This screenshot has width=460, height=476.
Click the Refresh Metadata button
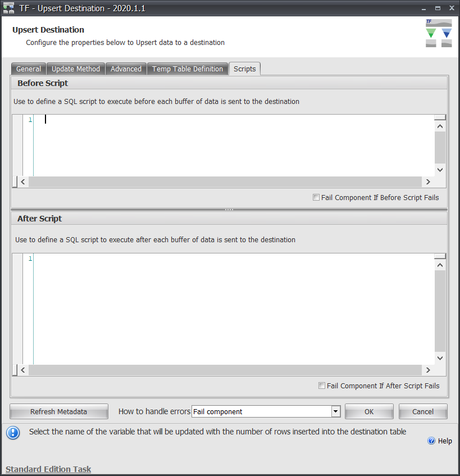[x=58, y=411]
